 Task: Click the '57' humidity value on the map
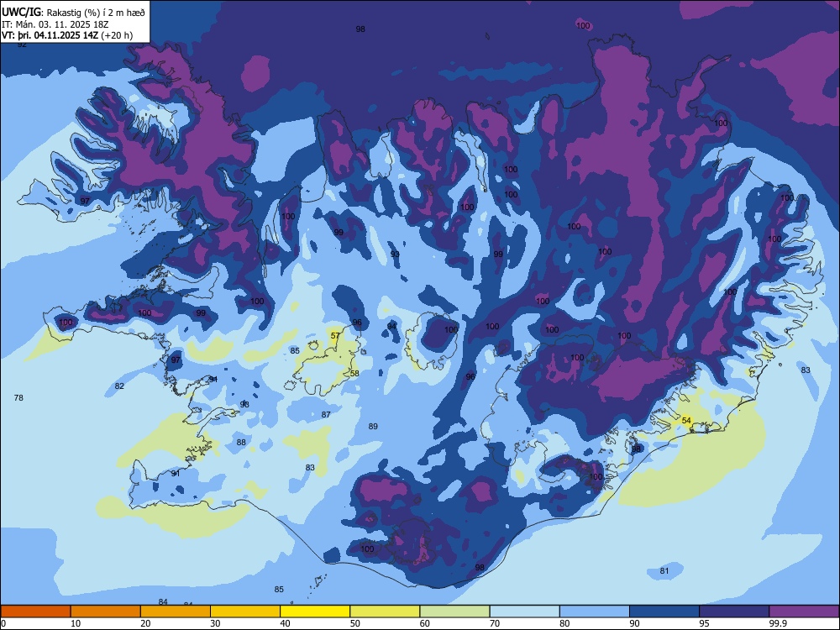(x=335, y=336)
